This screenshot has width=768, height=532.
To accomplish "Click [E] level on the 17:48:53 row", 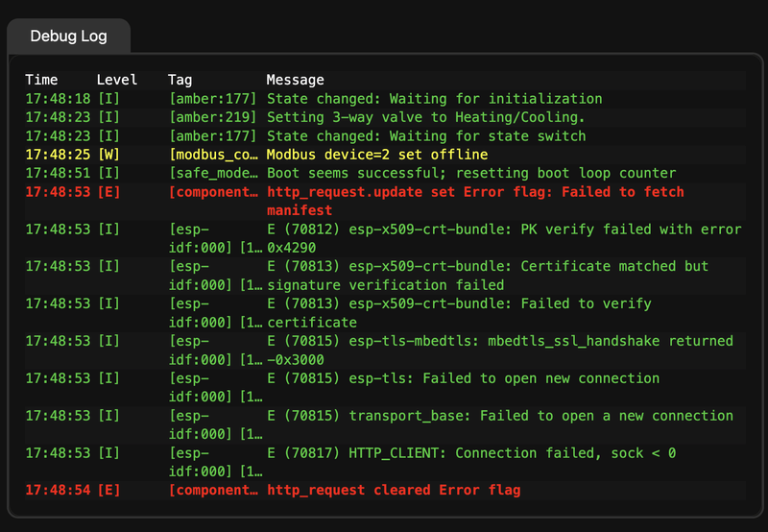I will [x=108, y=191].
